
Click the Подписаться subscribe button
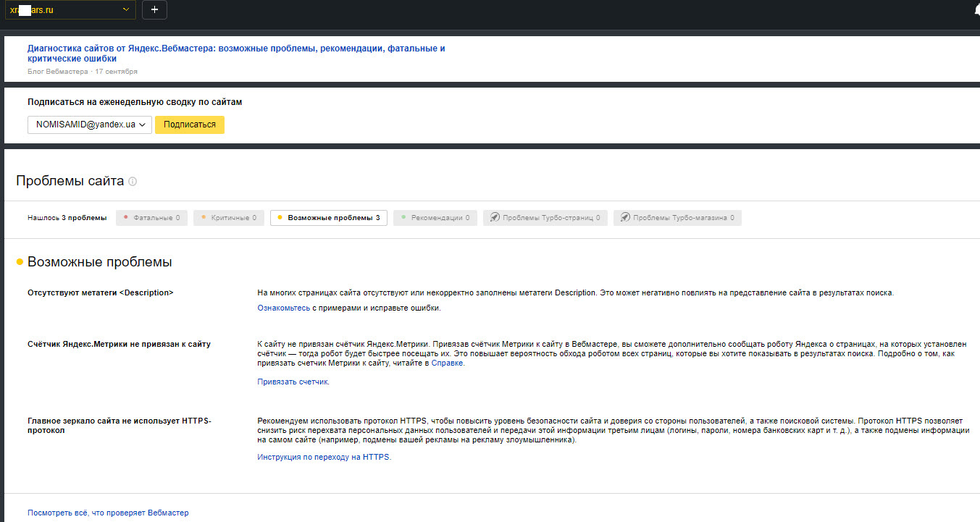(x=190, y=125)
